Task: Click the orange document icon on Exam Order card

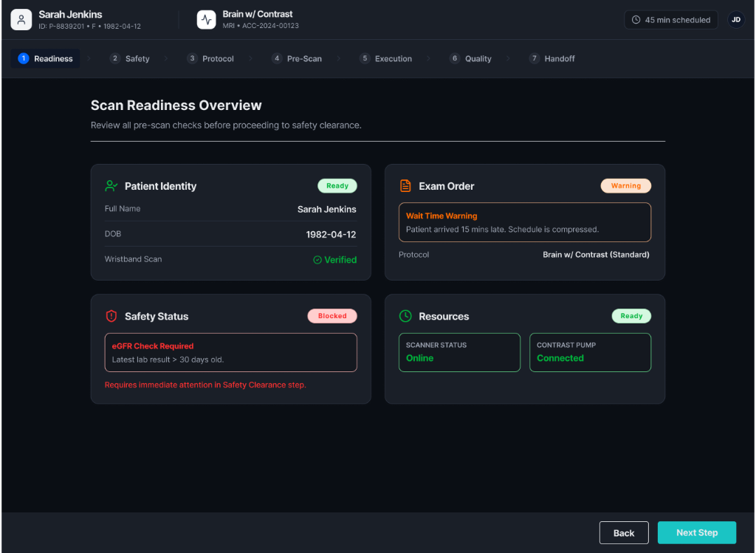Action: [x=405, y=186]
